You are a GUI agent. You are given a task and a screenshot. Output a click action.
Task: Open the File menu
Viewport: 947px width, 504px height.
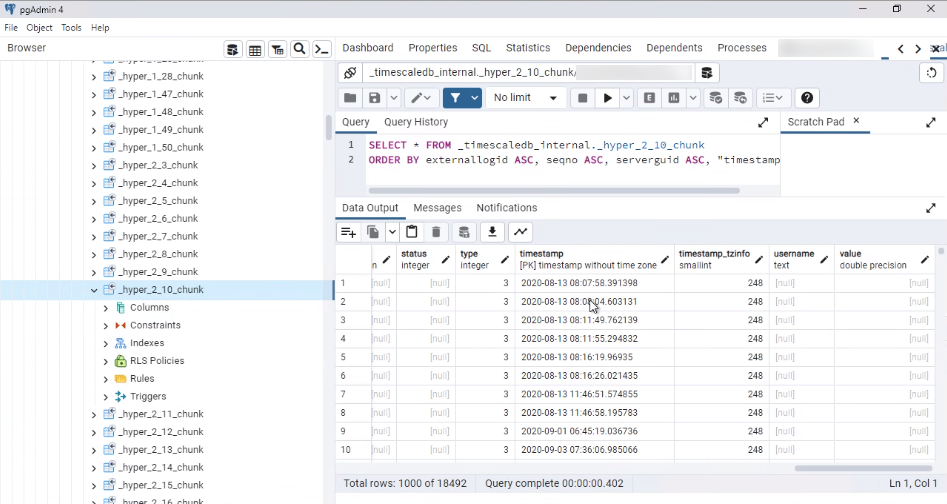(x=11, y=28)
